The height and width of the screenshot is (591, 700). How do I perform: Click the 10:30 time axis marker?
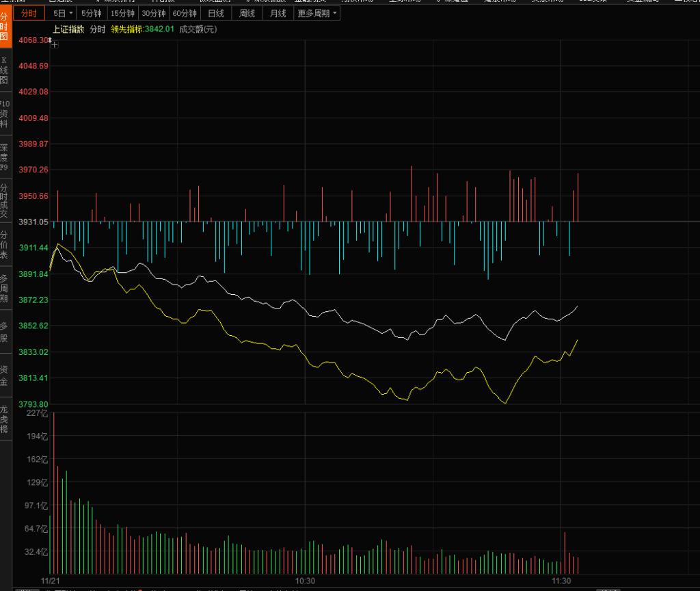point(305,581)
